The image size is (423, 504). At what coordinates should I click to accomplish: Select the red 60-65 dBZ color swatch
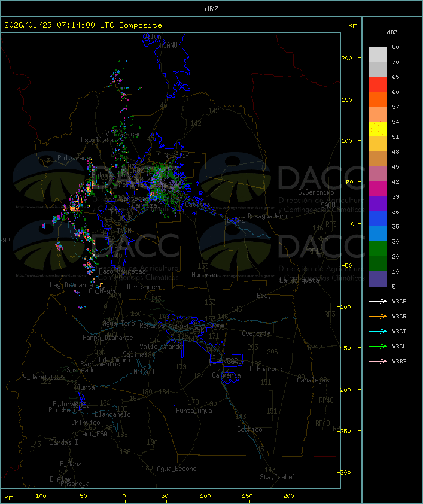pos(378,84)
